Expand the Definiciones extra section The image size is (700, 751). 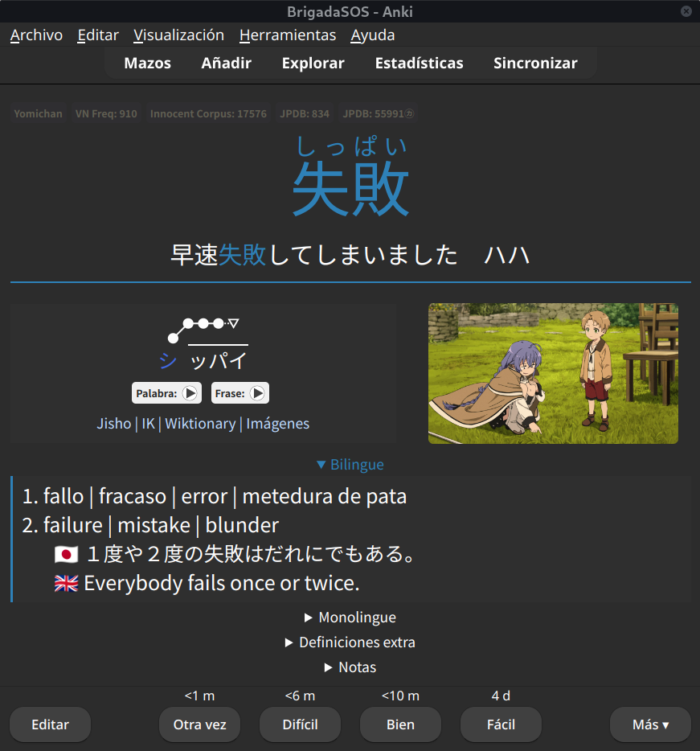tap(350, 642)
